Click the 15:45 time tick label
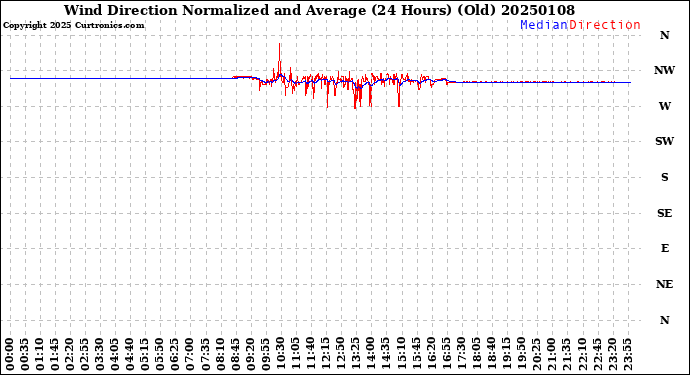 click(x=416, y=354)
